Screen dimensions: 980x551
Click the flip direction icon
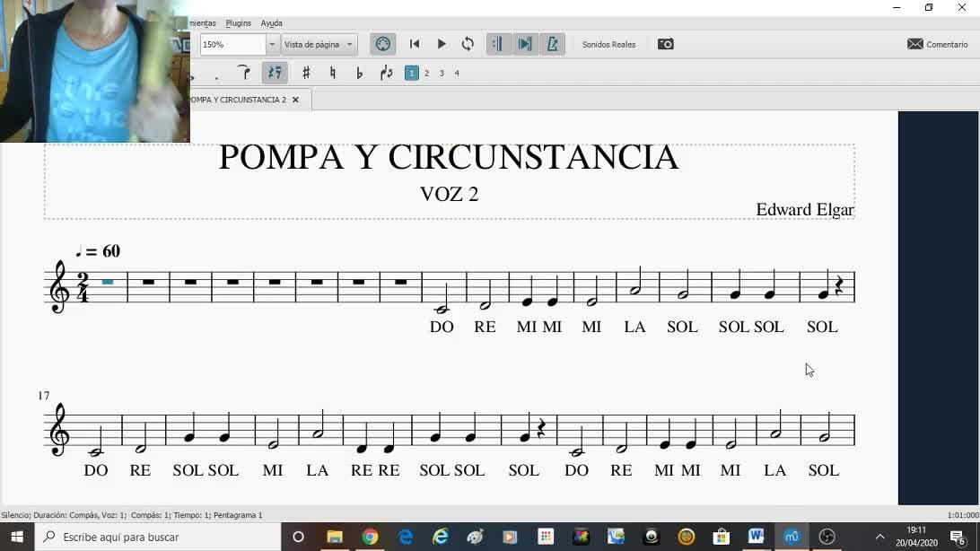387,73
